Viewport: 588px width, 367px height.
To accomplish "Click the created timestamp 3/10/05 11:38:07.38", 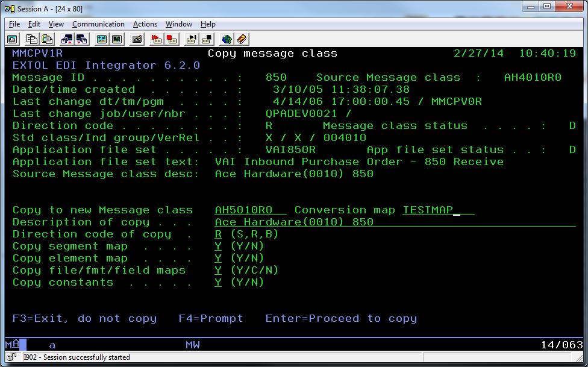I will click(x=341, y=89).
